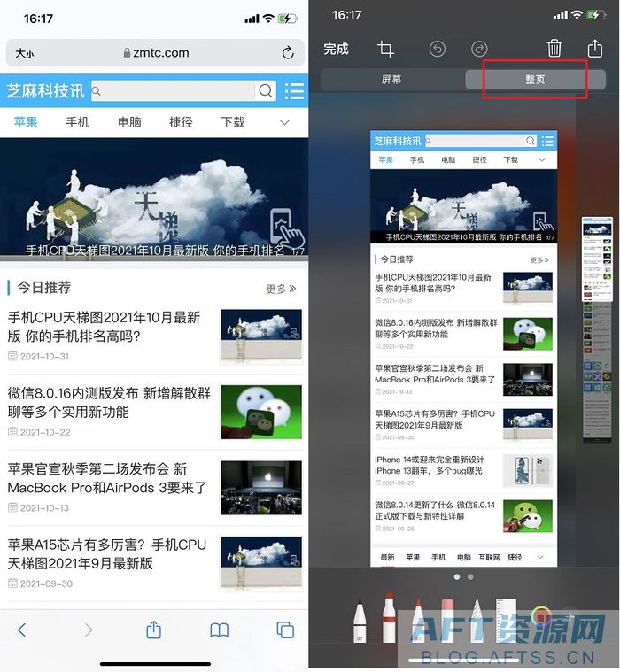Open the 大小 text size menu
Image resolution: width=620 pixels, height=672 pixels.
pos(25,53)
